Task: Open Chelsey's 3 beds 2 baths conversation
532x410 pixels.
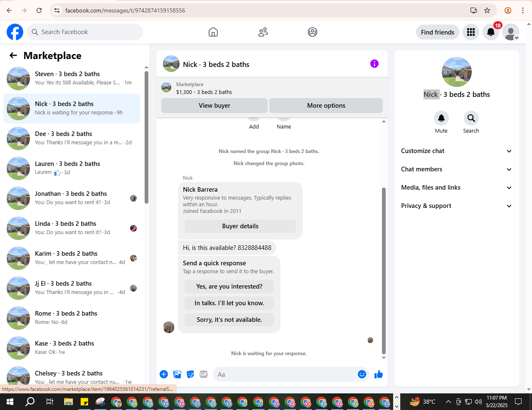Action: [71, 375]
